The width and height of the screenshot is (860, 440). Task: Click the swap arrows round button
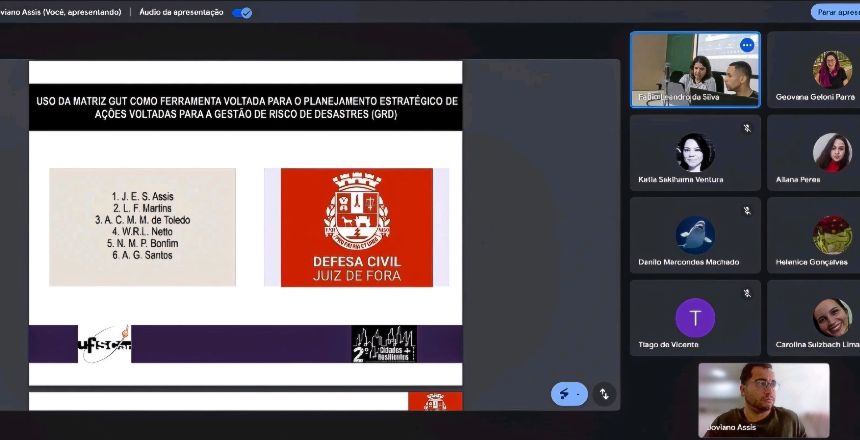tap(604, 394)
